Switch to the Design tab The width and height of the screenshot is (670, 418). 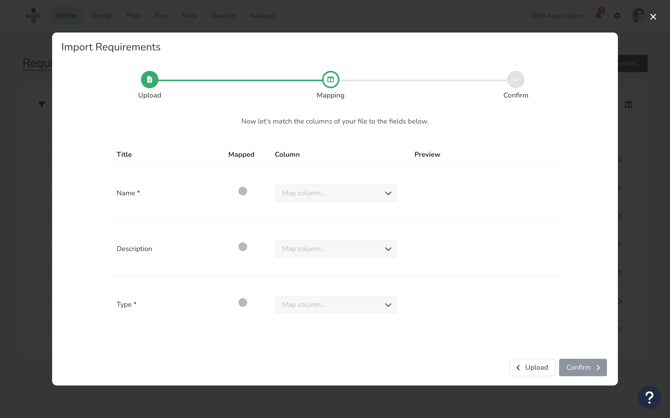pyautogui.click(x=101, y=16)
